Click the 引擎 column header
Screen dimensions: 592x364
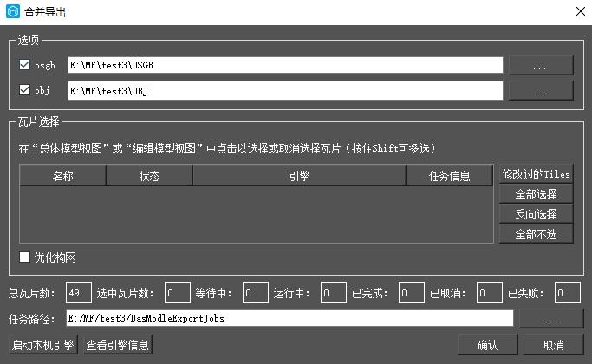click(299, 176)
